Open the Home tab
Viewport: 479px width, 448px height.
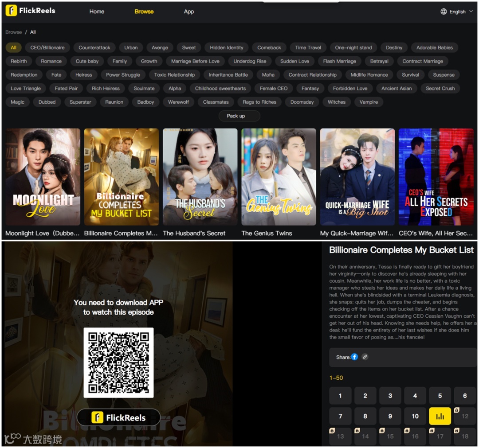point(97,12)
